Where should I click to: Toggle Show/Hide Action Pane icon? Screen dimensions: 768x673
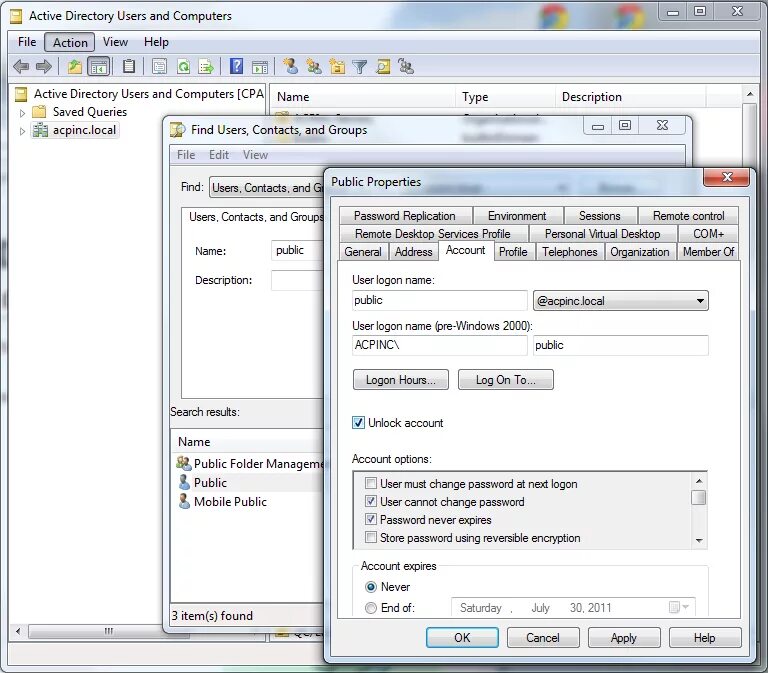point(260,67)
